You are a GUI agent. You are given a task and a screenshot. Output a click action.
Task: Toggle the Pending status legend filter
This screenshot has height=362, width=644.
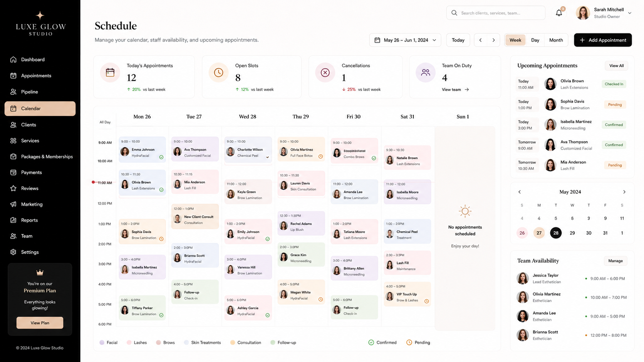point(418,342)
